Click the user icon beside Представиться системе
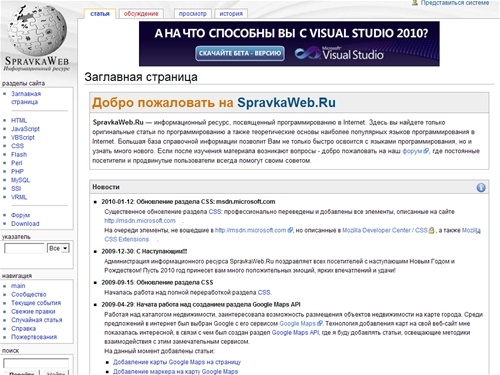This screenshot has height=375, width=500. tap(415, 3)
